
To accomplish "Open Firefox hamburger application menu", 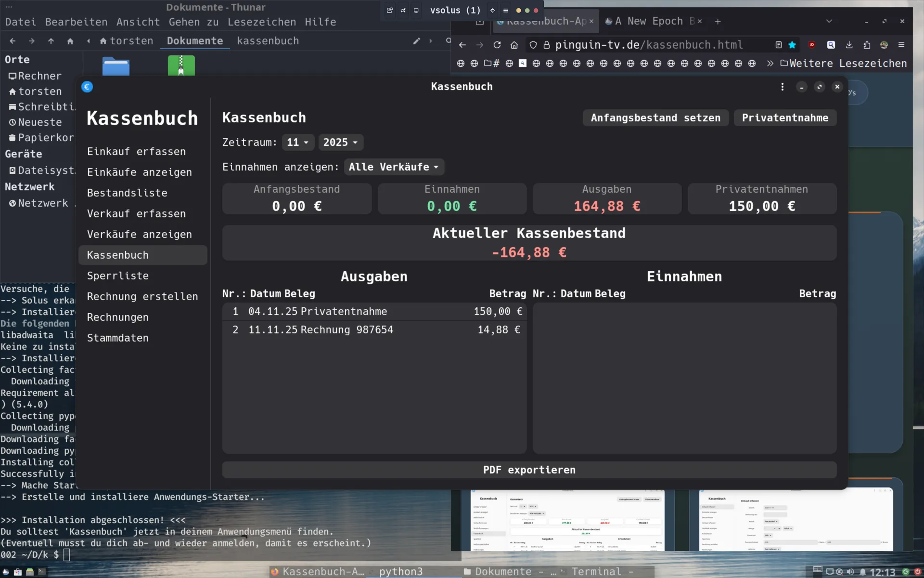I will [x=901, y=45].
